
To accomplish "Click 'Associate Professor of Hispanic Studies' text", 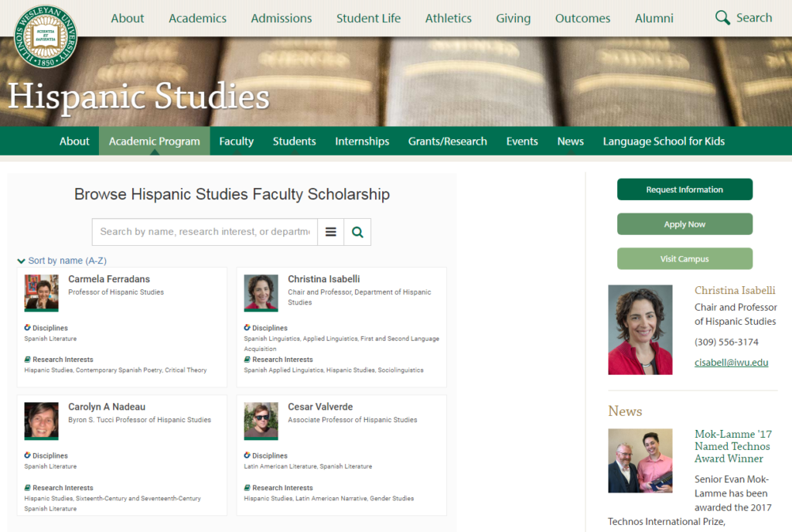I will pos(353,420).
